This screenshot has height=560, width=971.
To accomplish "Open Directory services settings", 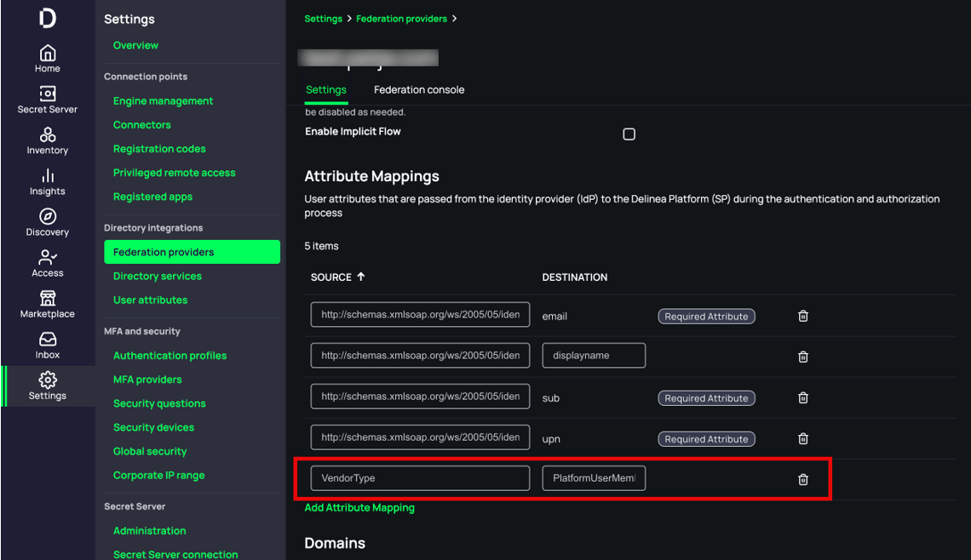I will coord(158,276).
